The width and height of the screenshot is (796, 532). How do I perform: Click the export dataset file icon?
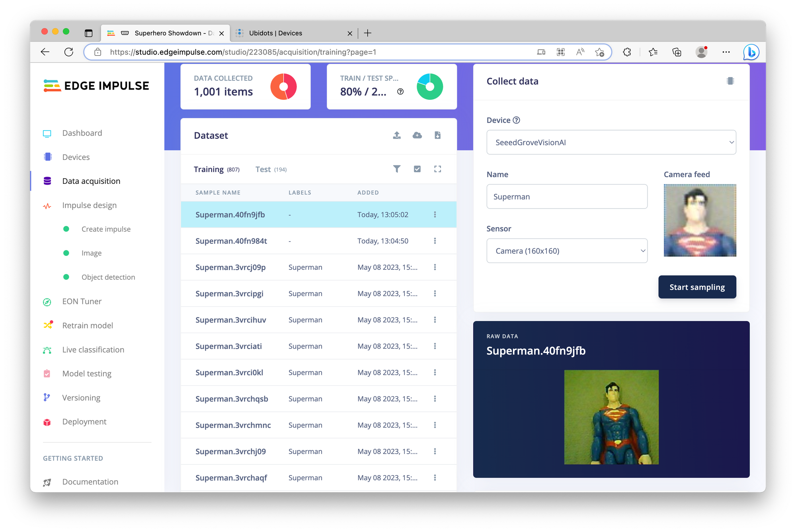tap(437, 135)
